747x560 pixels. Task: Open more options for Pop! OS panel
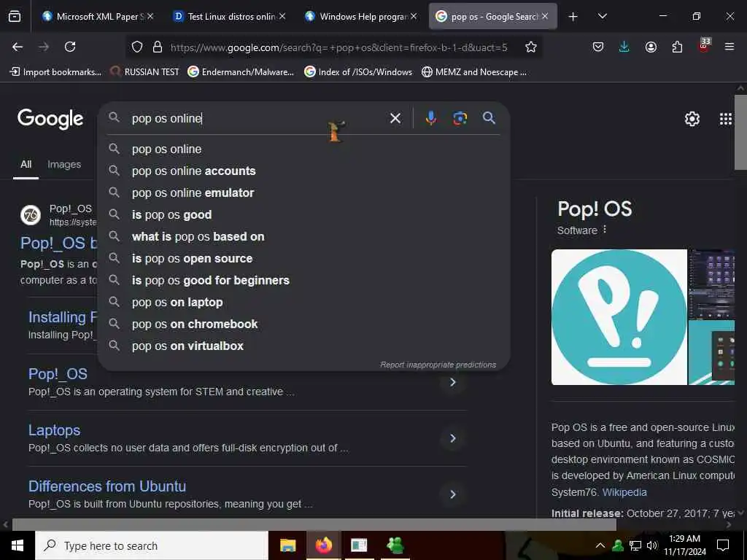click(x=605, y=230)
